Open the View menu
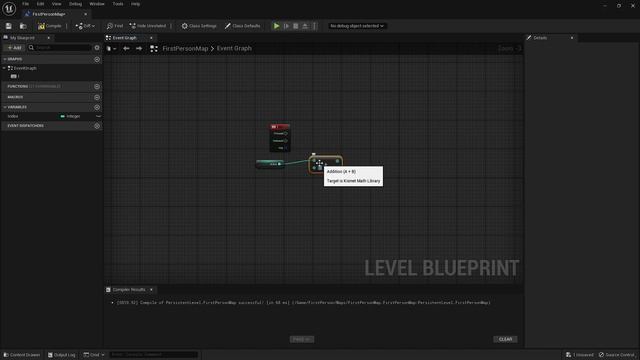The height and width of the screenshot is (360, 640). (56, 4)
